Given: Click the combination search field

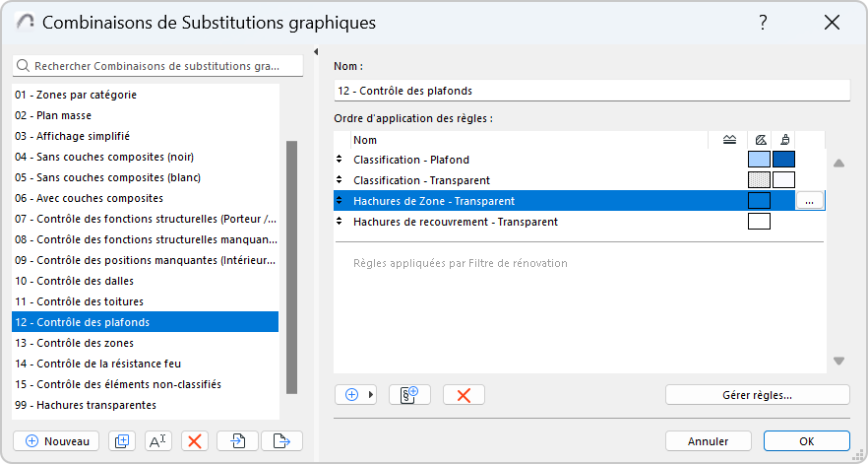Looking at the screenshot, I should click(x=157, y=66).
